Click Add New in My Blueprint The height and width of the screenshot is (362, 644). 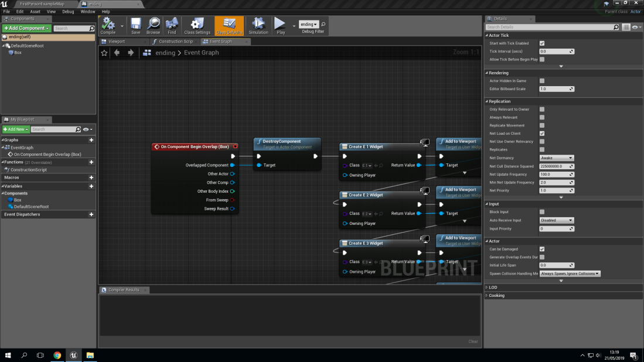coord(16,129)
